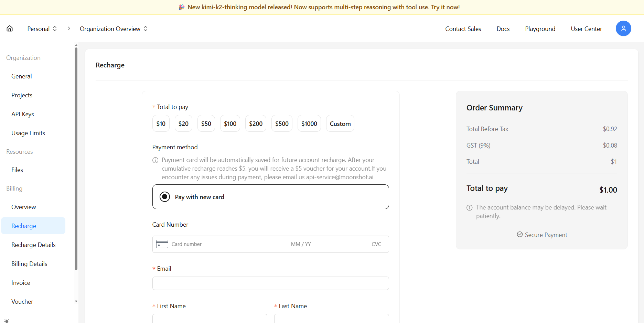Screen dimensions: 644x323
Task: Open the Docs page from the top menu
Action: [x=503, y=29]
